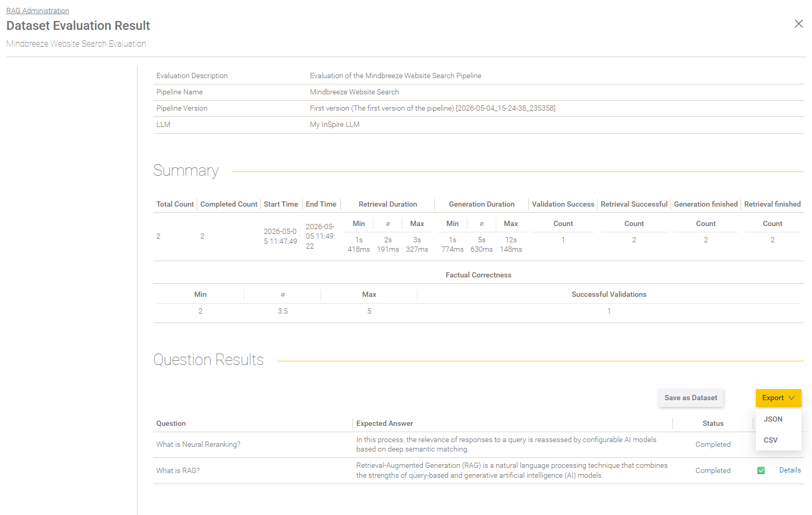Click the Generation Duration column header

point(482,204)
